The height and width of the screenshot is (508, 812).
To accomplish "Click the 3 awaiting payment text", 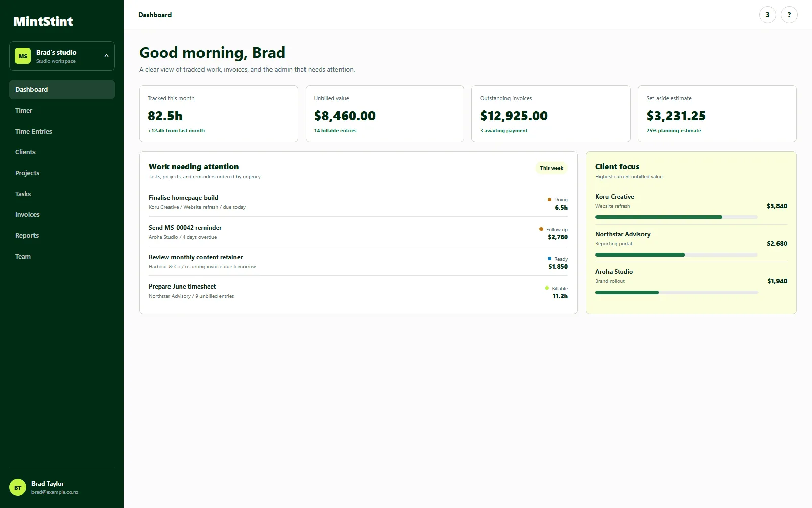I will coord(504,131).
